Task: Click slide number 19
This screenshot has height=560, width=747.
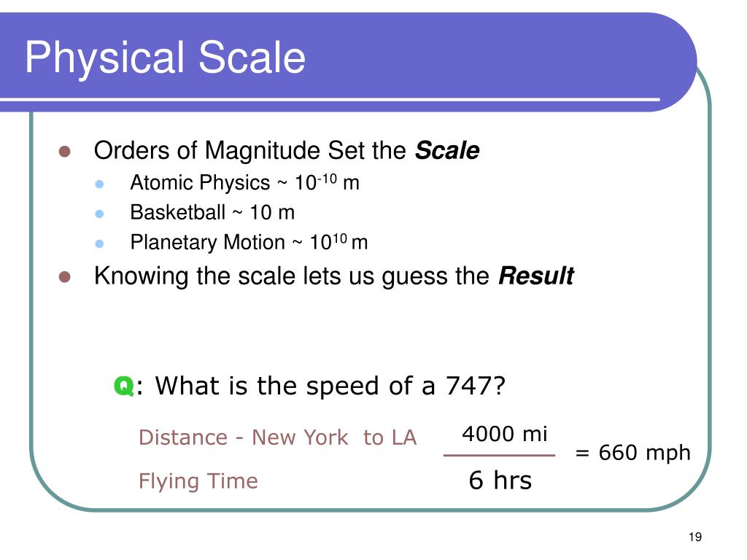Action: 695,537
